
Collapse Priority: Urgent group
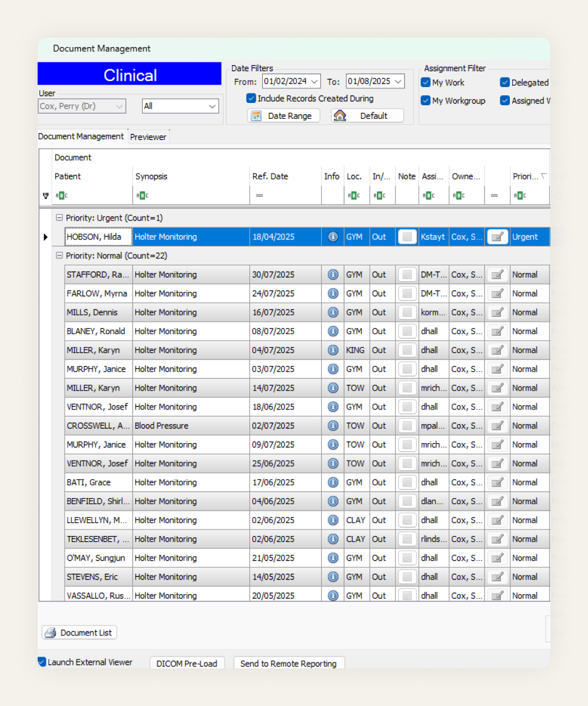(59, 218)
